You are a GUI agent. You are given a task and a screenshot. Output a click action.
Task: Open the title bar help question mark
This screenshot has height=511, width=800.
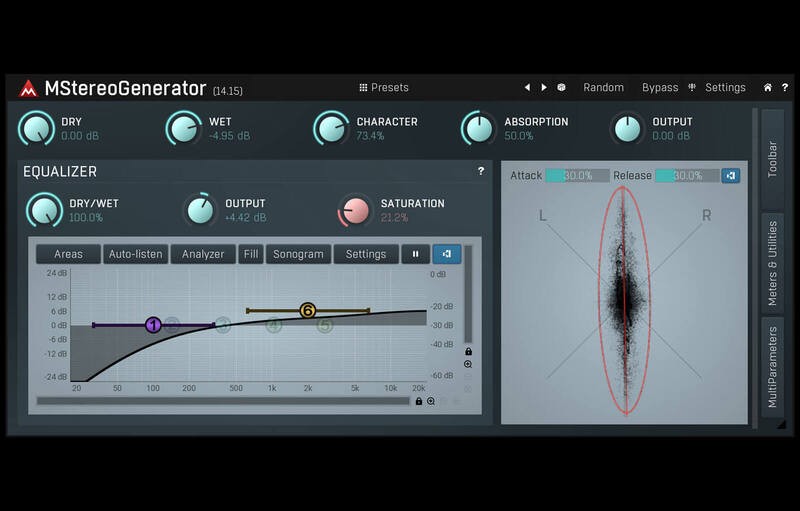[x=785, y=87]
